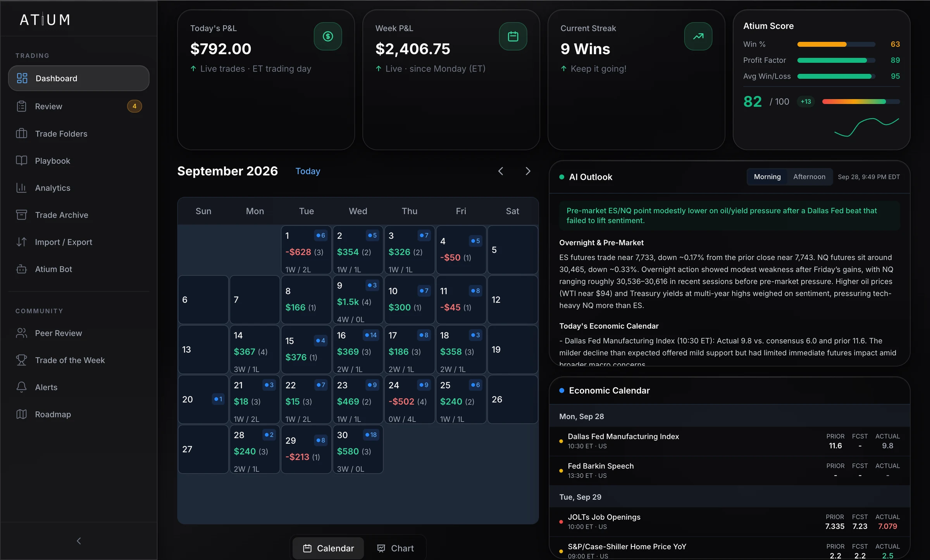Click the ATIUM logo

(45, 20)
